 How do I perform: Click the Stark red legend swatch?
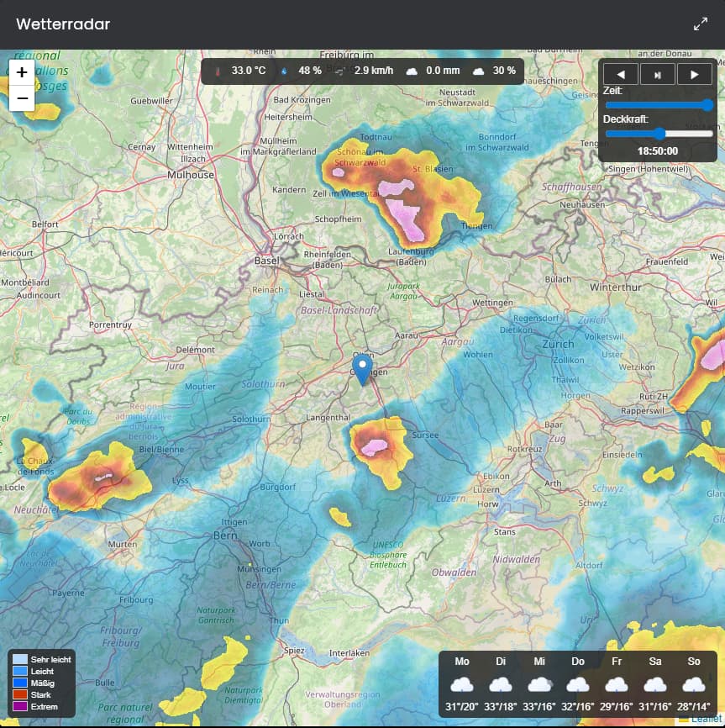point(20,695)
